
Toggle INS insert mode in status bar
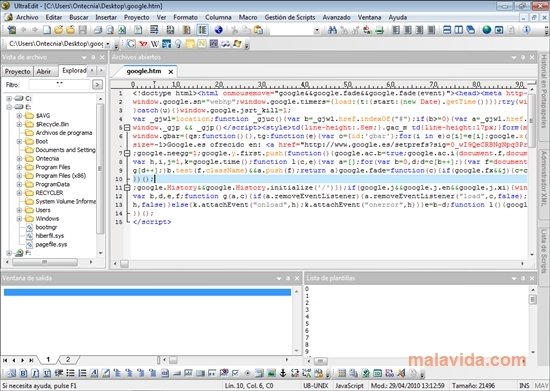pyautogui.click(x=524, y=386)
